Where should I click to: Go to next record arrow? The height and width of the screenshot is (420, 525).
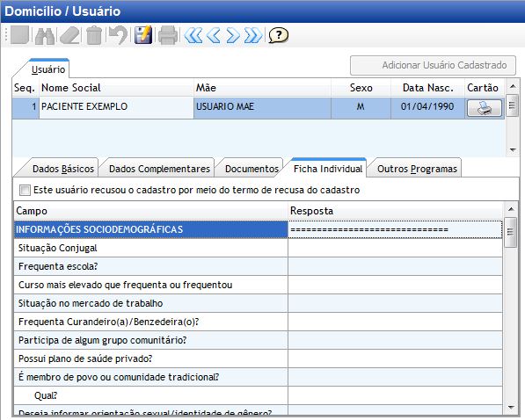(x=233, y=35)
